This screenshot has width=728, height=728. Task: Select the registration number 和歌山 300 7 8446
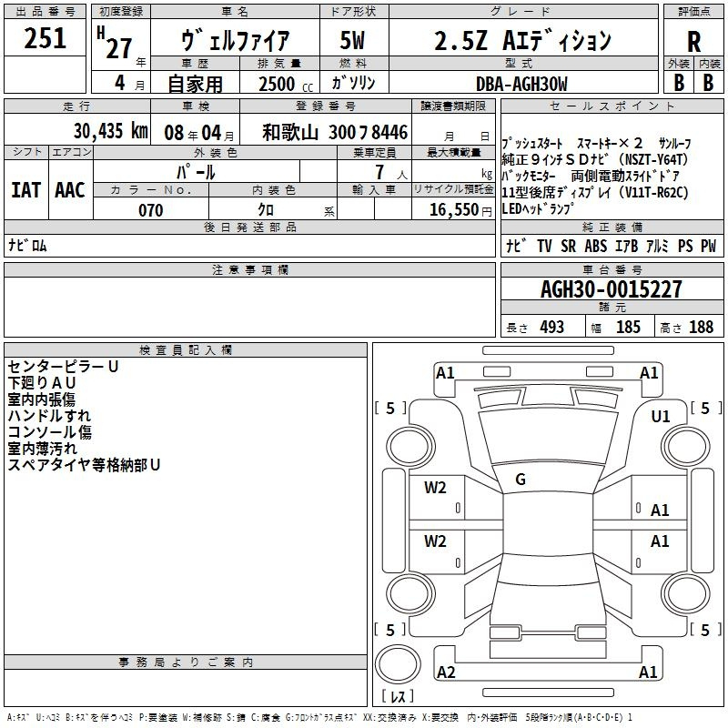coord(335,132)
